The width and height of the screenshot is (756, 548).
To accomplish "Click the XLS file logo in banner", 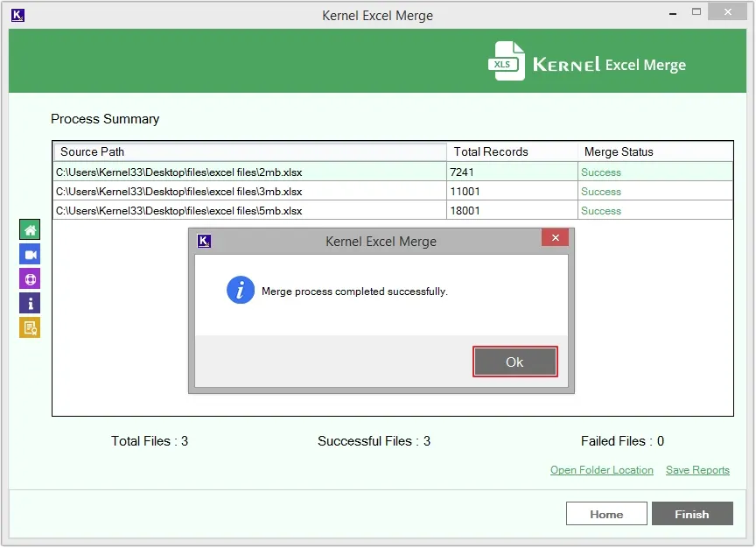I will 507,61.
